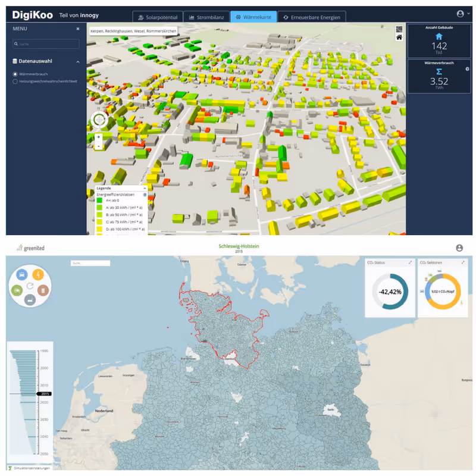Zoom out with the minus button
Viewport: 476px width, 476px height.
[x=98, y=146]
